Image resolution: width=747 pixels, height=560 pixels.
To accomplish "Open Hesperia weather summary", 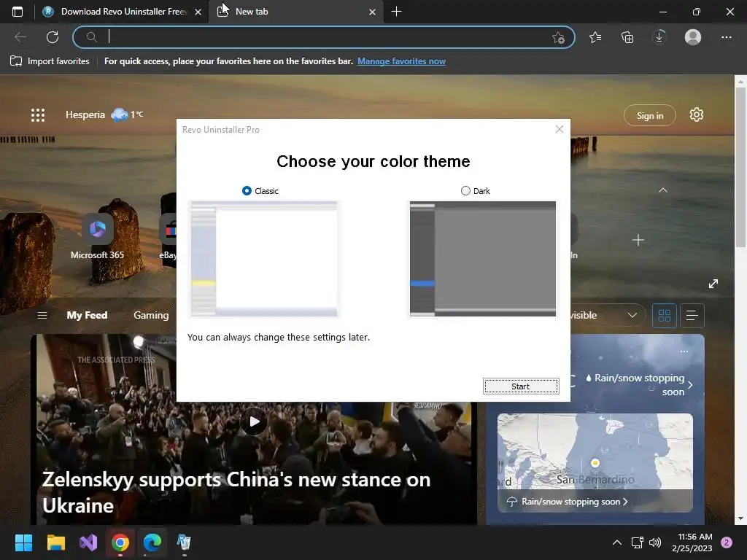I will pos(104,114).
